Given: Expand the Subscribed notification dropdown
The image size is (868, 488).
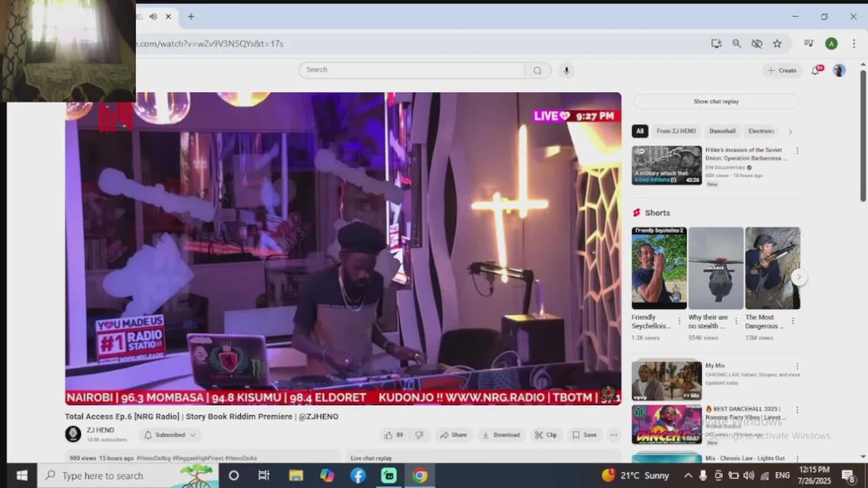Looking at the screenshot, I should coord(170,435).
